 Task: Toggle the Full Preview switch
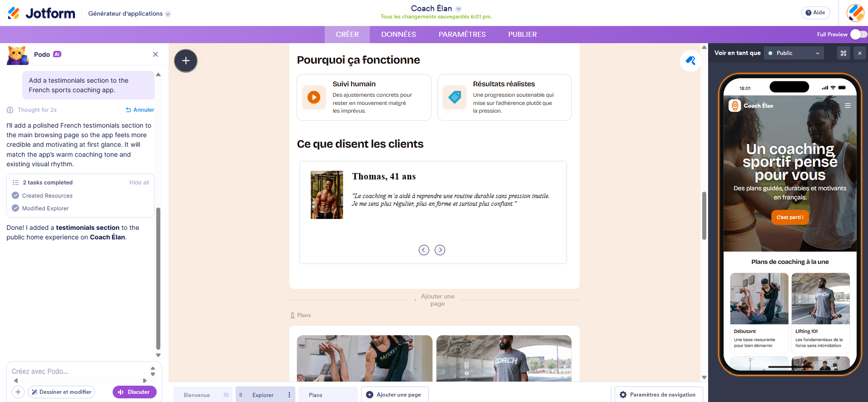point(858,34)
